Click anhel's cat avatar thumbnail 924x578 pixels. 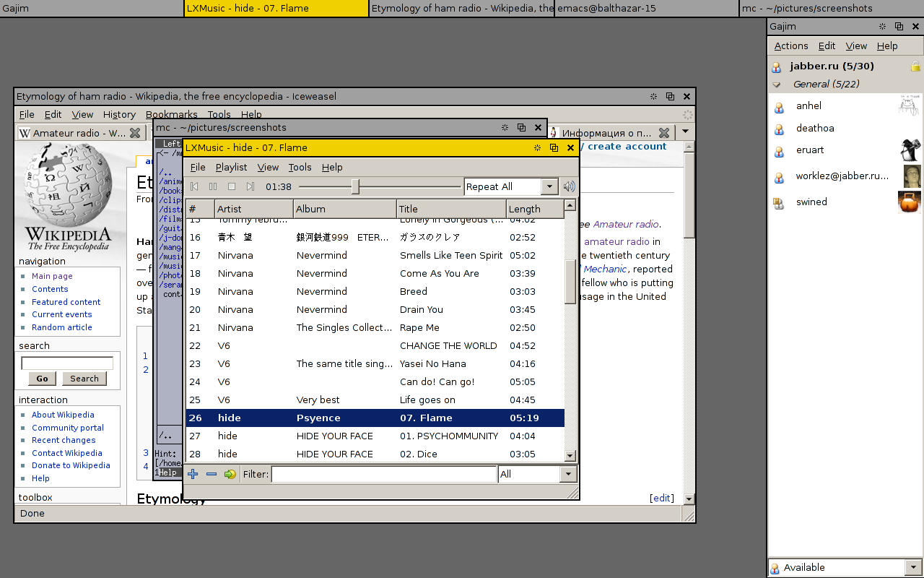pyautogui.click(x=910, y=105)
